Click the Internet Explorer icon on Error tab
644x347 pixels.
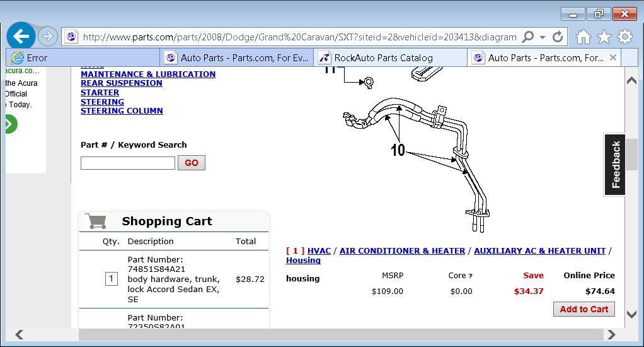coord(17,58)
